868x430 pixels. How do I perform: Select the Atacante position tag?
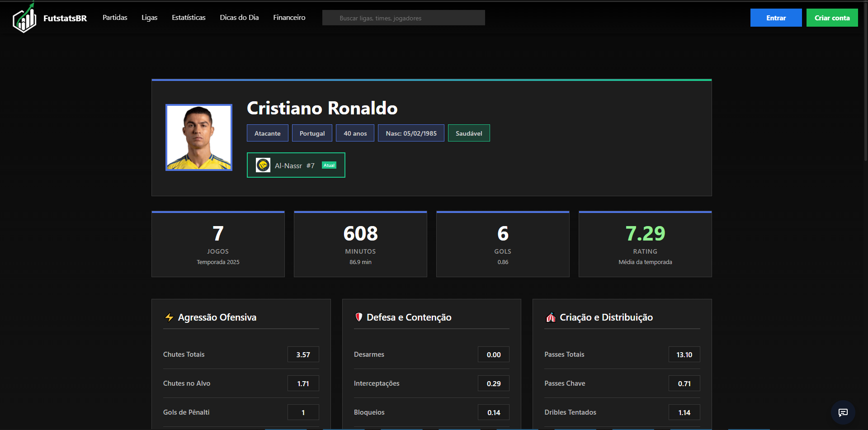[268, 133]
